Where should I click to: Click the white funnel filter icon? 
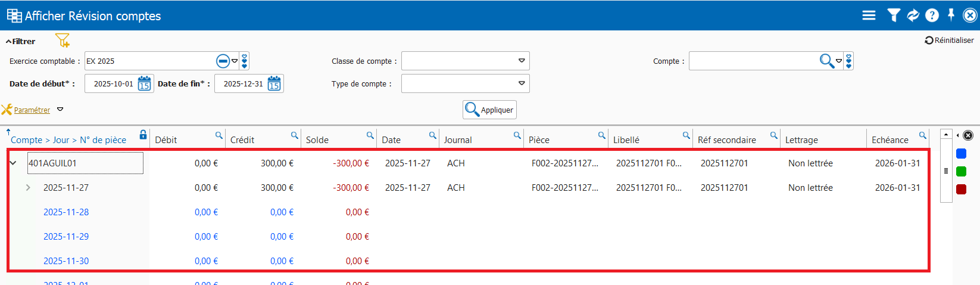pos(893,16)
